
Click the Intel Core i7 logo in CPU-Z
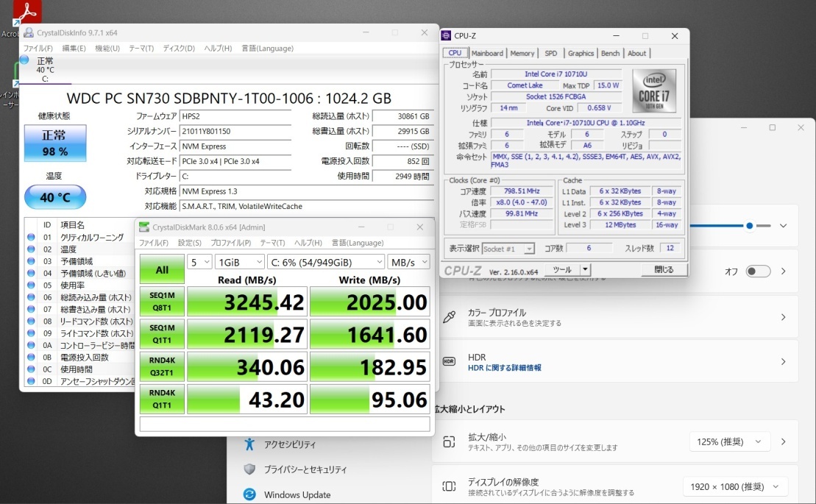(x=653, y=90)
